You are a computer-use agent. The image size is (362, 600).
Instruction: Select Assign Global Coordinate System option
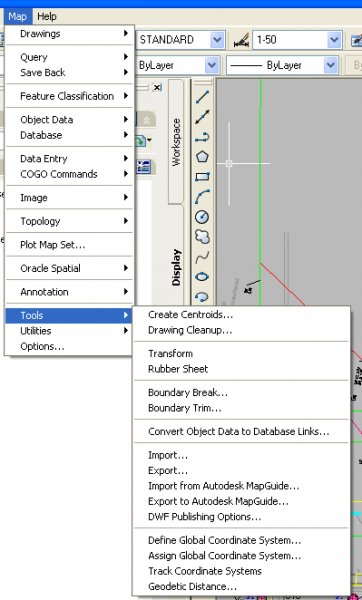(225, 555)
